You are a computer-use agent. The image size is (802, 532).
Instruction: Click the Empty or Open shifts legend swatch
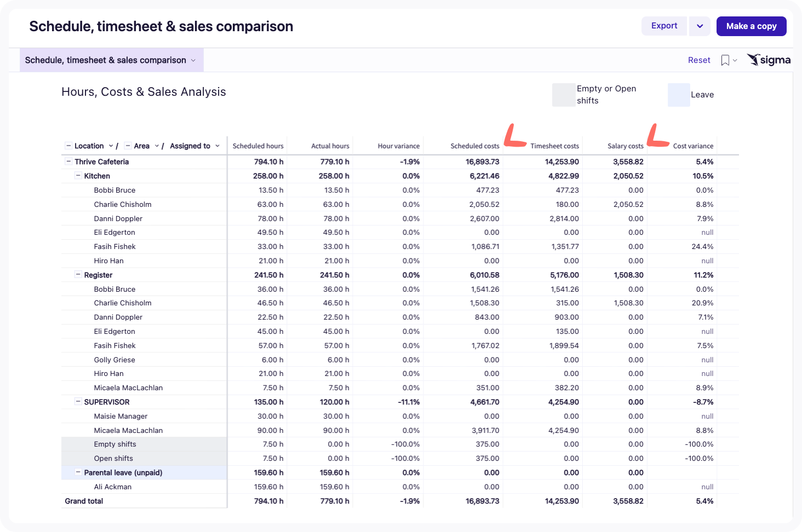563,95
